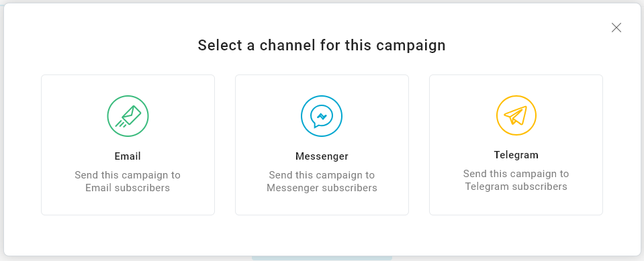The image size is (644, 261).
Task: Click "Send this campaign to" under Messenger
Action: tap(322, 175)
